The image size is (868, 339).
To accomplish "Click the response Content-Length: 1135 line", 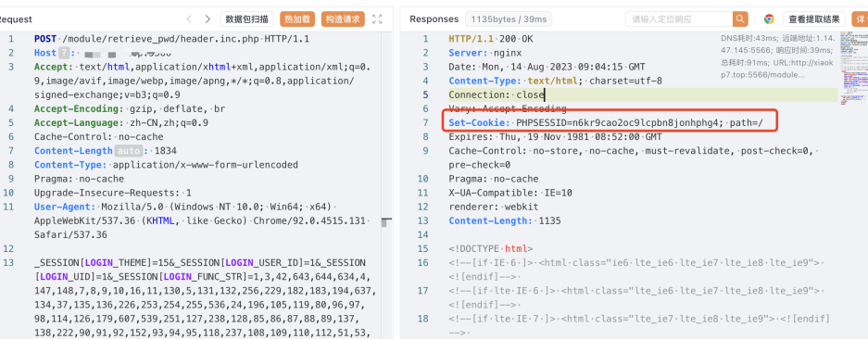I will [505, 220].
